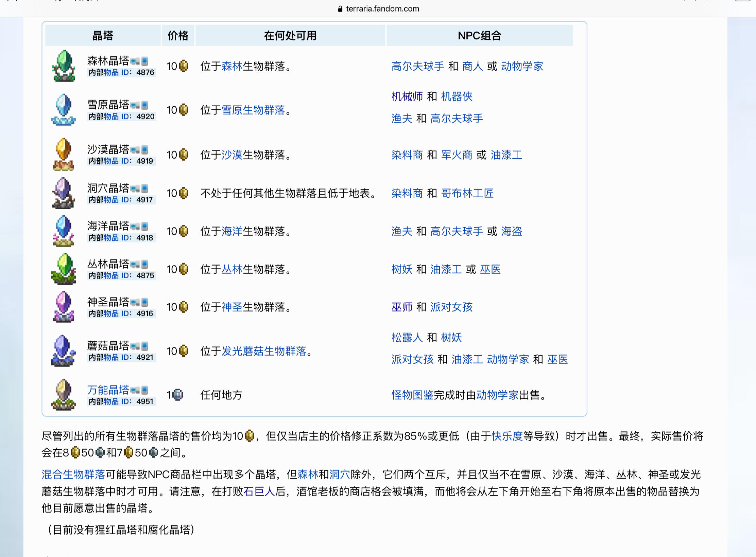Screen dimensions: 756x557
Task: Open the 怪物图鉴 link
Action: (x=412, y=395)
